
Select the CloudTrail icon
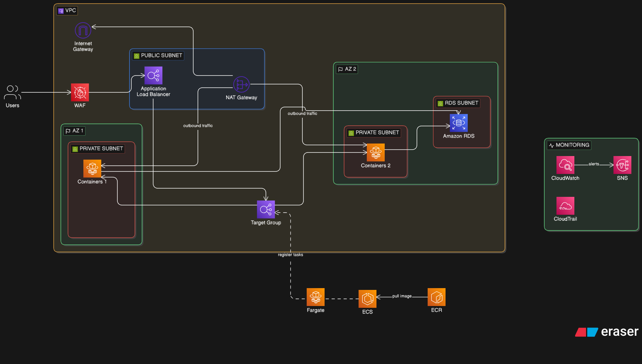click(x=565, y=206)
